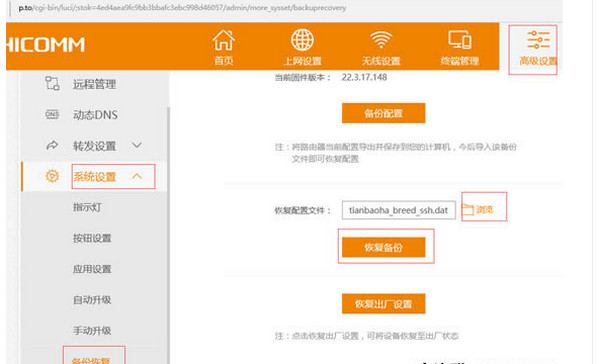Open 高级设置 sliders icon

click(538, 40)
